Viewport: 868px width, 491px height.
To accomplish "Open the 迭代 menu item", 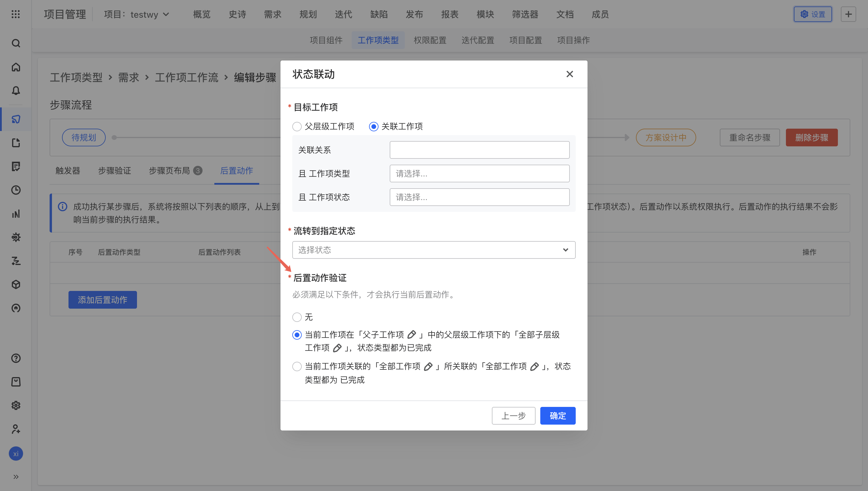I will 343,14.
